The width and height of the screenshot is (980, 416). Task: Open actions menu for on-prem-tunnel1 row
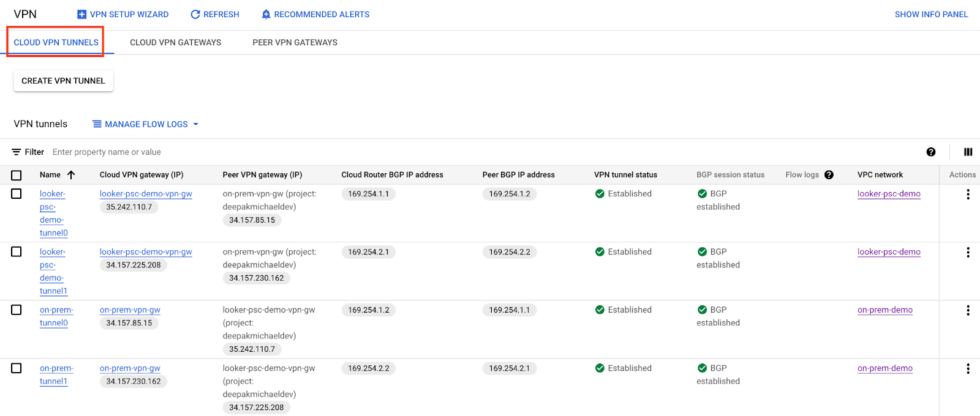tap(968, 368)
